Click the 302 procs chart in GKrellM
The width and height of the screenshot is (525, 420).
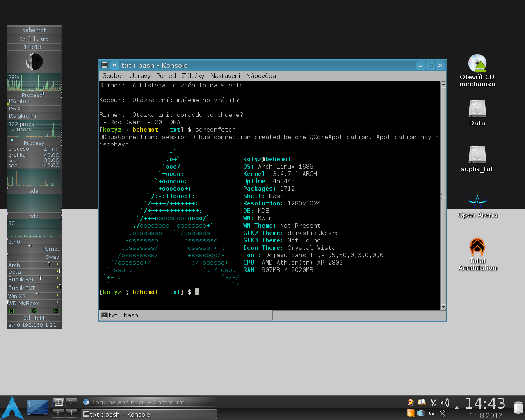point(34,129)
